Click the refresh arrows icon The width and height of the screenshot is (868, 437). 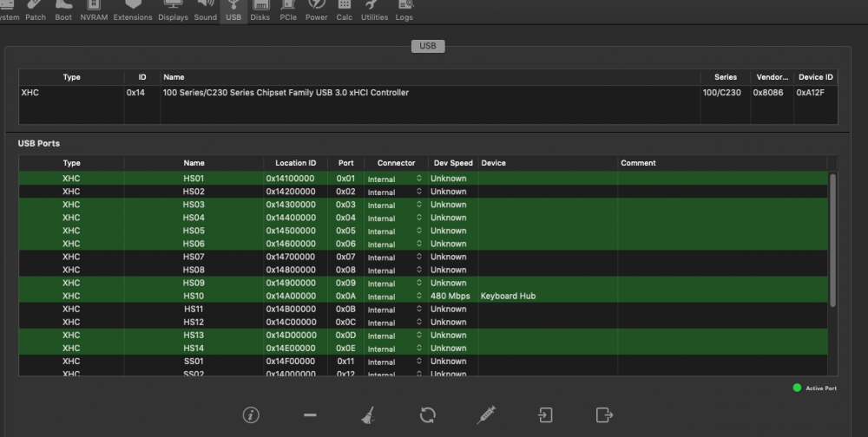pos(427,414)
